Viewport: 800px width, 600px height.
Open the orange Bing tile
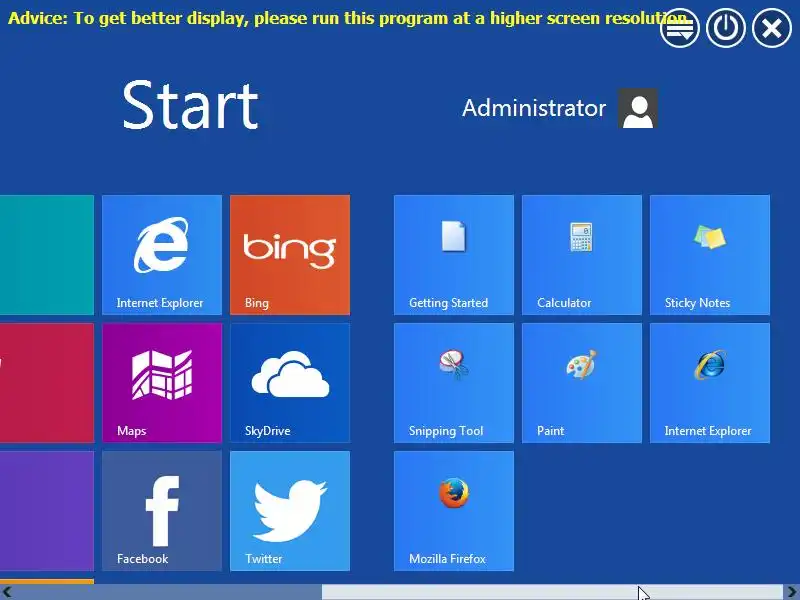[x=290, y=255]
